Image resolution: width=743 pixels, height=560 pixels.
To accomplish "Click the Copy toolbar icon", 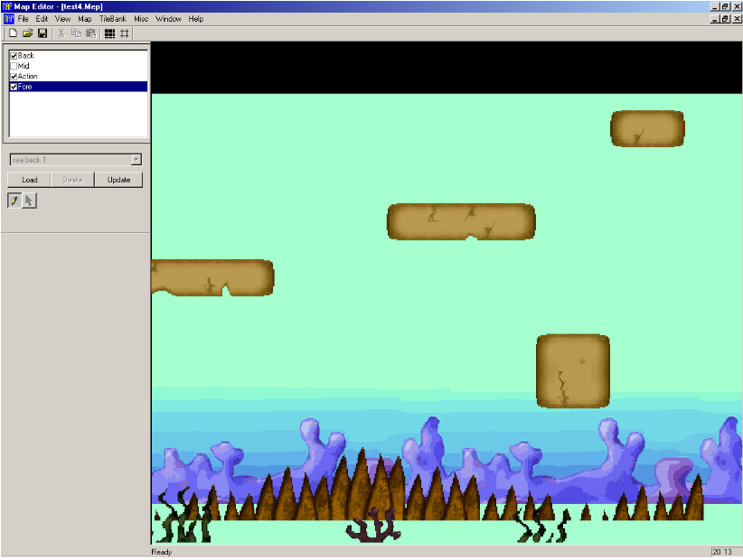I will 76,33.
